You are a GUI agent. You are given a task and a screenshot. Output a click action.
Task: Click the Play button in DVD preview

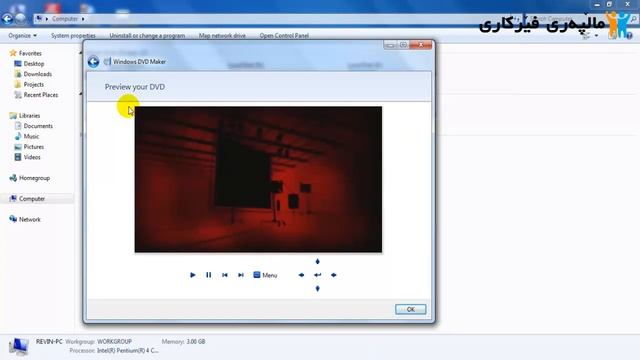tap(192, 275)
